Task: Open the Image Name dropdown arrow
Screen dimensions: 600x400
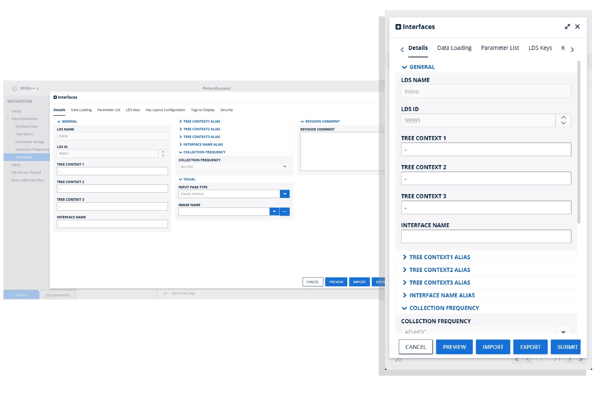Action: point(274,212)
